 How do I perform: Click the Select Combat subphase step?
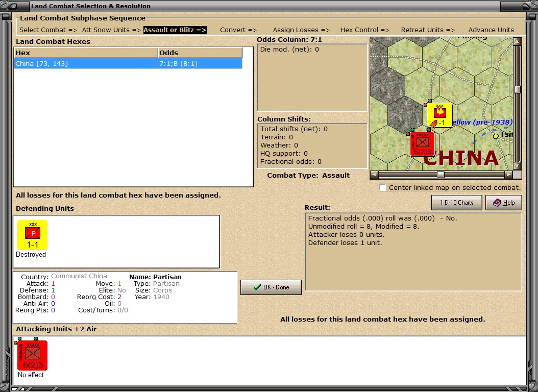coord(48,30)
